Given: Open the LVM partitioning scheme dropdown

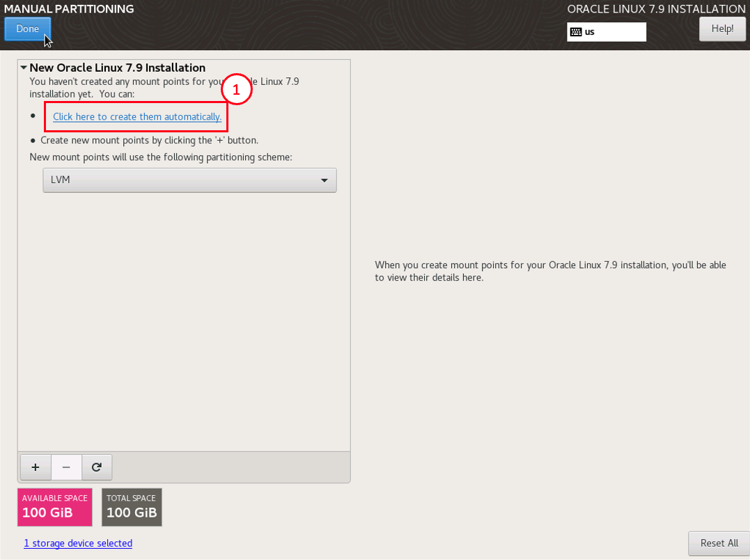Looking at the screenshot, I should [x=189, y=180].
